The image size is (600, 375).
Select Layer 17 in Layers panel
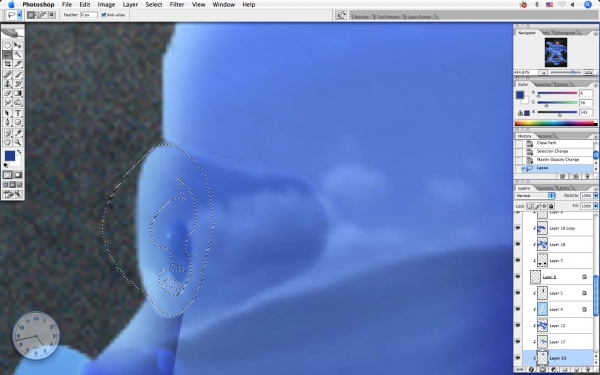tap(563, 342)
